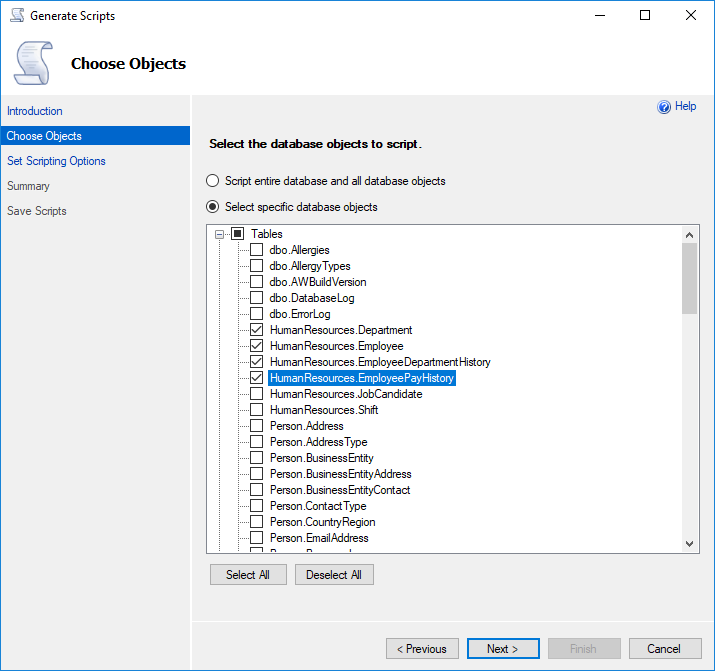Check the Person.BusinessEntity checkbox
Image resolution: width=715 pixels, height=671 pixels.
[x=257, y=458]
